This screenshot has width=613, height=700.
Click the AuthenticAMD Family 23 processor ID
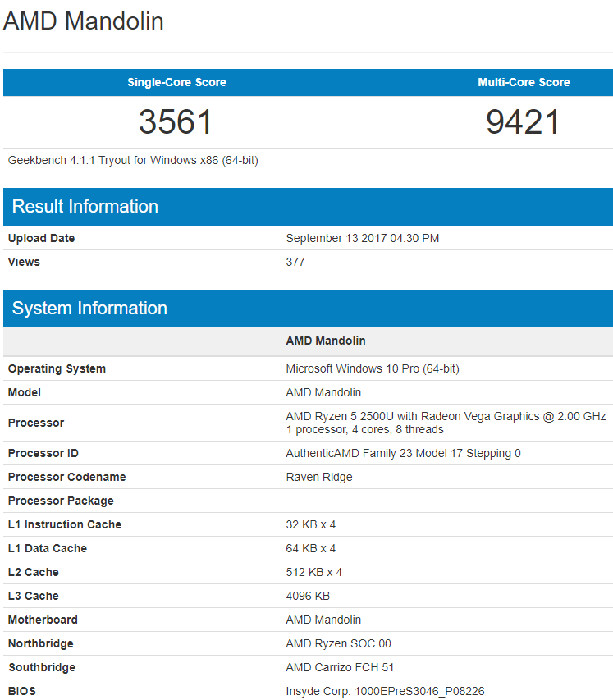coord(403,453)
